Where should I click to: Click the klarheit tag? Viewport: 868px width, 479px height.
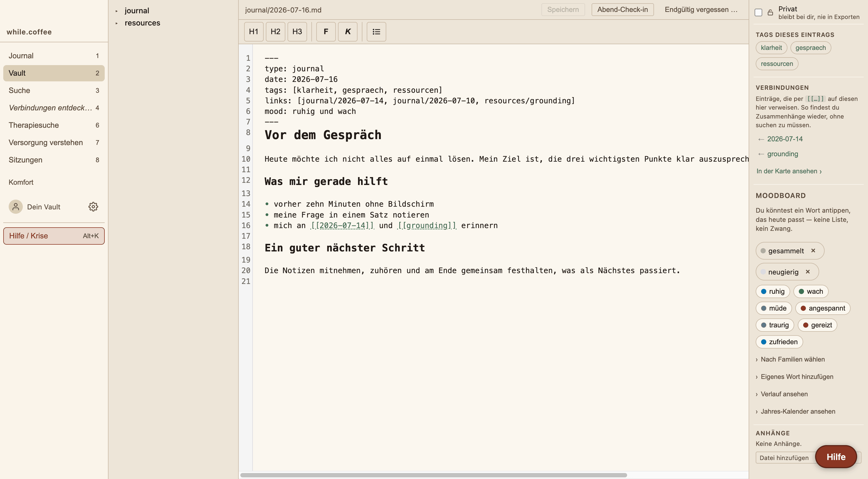click(x=771, y=48)
